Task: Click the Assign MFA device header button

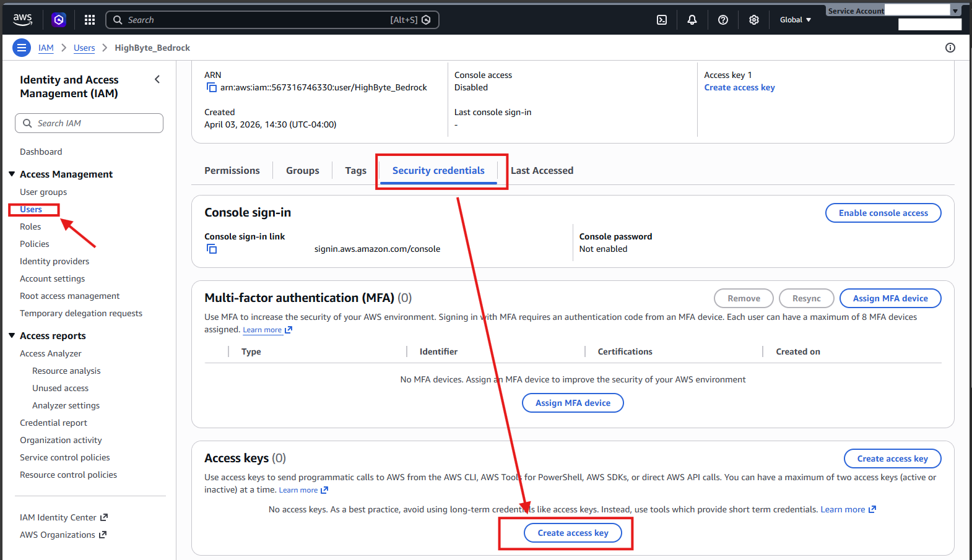Action: pyautogui.click(x=890, y=298)
